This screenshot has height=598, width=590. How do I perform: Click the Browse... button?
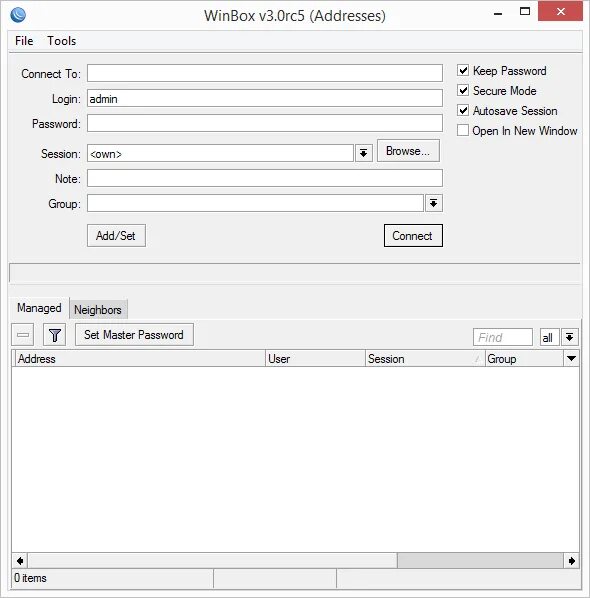(408, 151)
